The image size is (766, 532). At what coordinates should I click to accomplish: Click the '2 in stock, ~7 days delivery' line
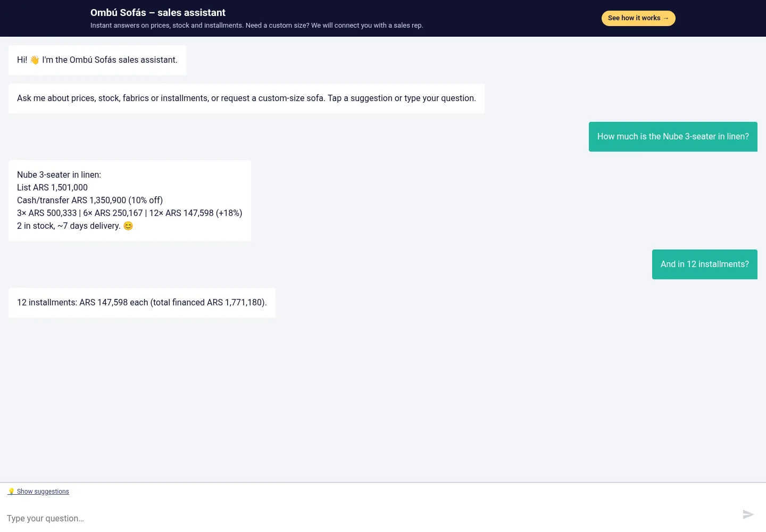tap(75, 226)
